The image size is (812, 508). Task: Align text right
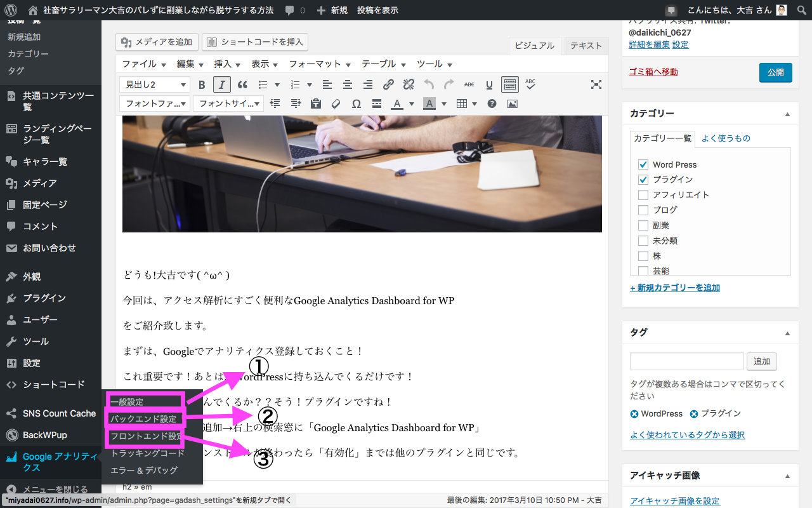(368, 84)
